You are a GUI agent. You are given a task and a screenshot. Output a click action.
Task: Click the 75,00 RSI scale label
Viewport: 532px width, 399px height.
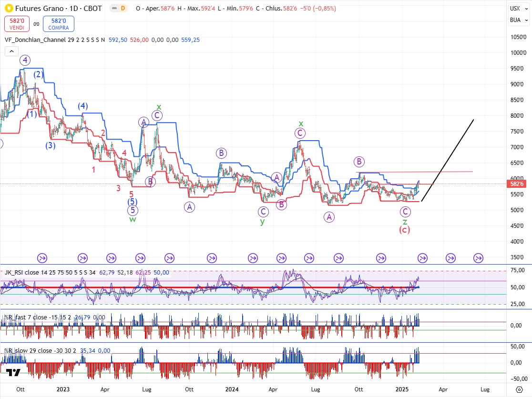click(x=518, y=270)
